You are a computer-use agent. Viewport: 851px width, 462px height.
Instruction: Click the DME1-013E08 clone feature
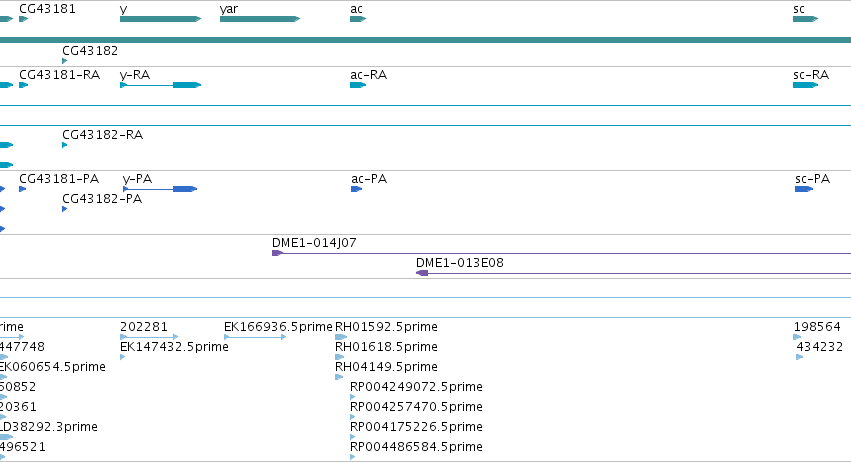[x=633, y=273]
